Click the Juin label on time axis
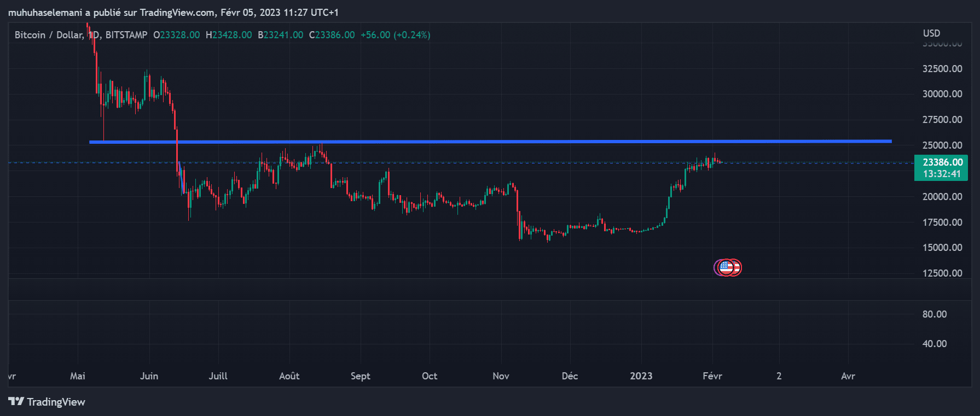 click(149, 376)
